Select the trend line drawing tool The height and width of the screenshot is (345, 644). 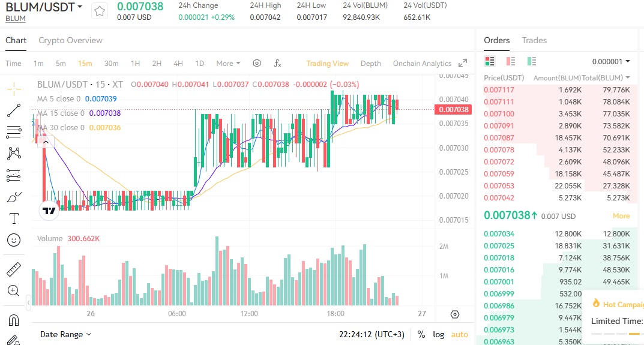pyautogui.click(x=14, y=110)
